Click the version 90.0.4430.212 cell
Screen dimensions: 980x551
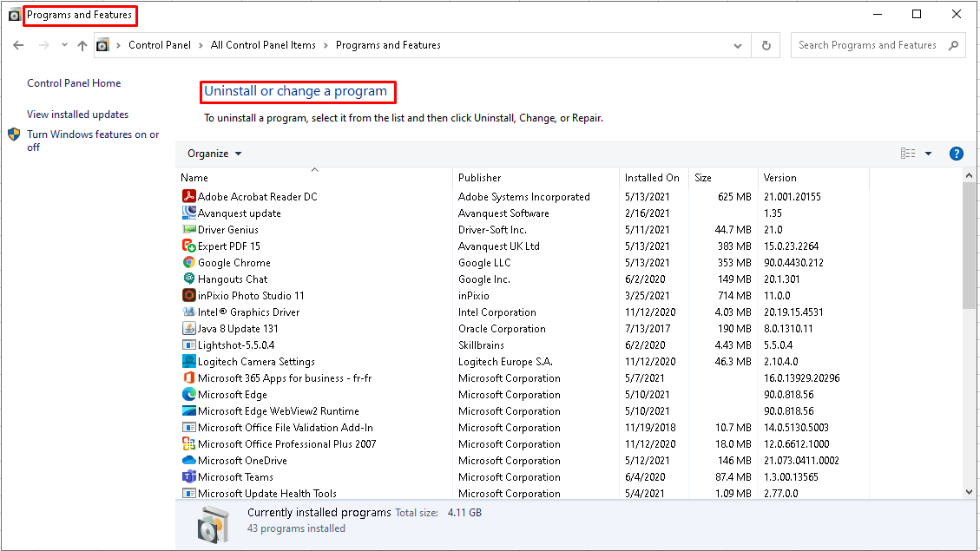click(793, 262)
